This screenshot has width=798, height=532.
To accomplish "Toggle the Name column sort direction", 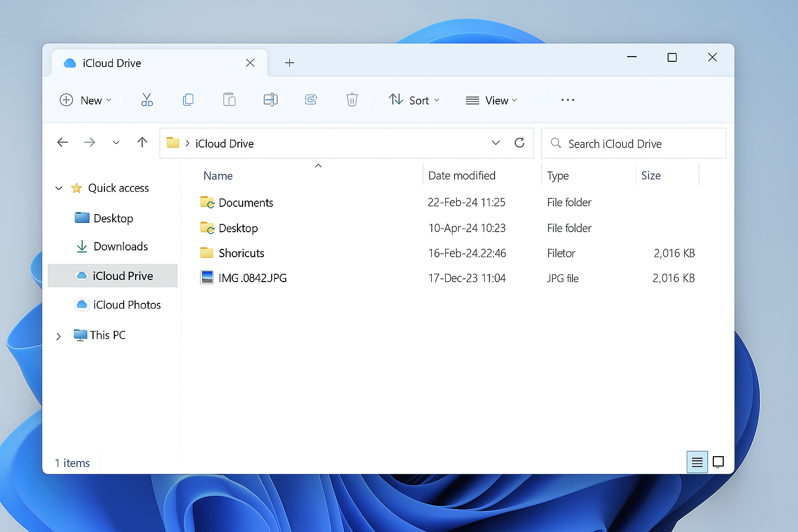I will click(218, 175).
